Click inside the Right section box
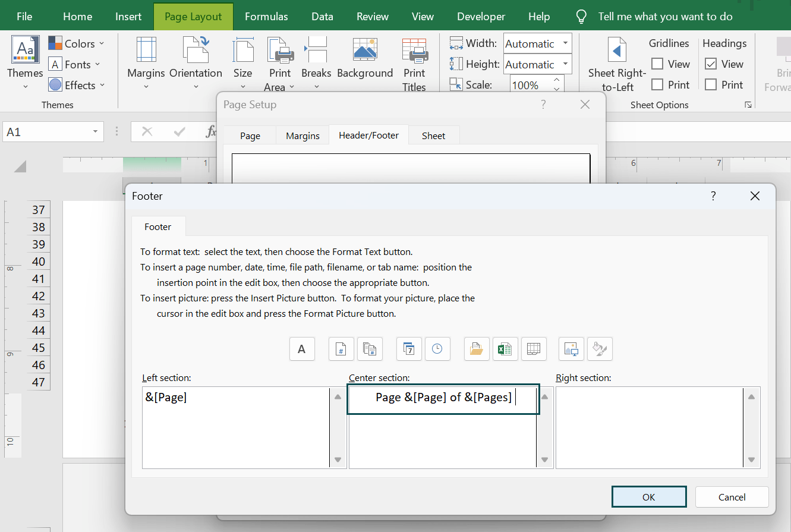 click(650, 427)
